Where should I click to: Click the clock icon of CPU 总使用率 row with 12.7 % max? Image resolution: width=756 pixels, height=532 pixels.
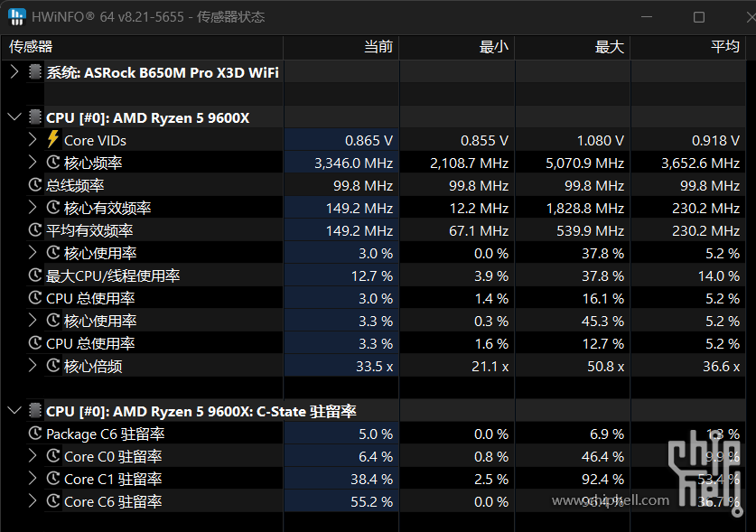pos(35,343)
